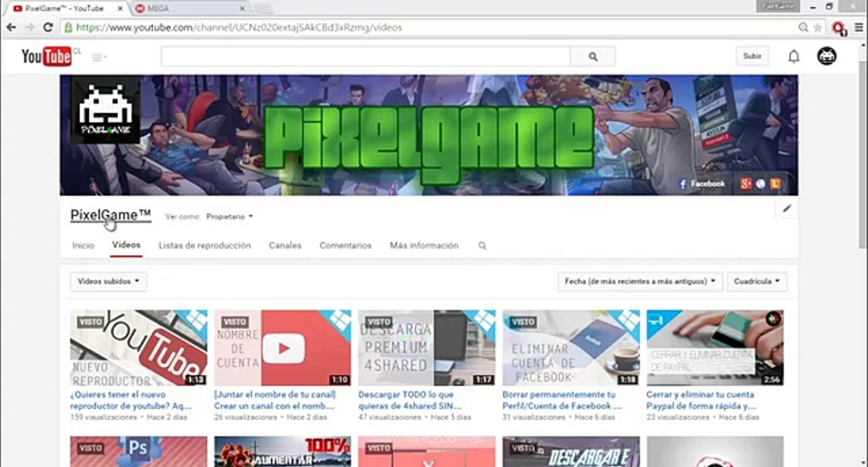Expand the Fecha sort order dropdown
This screenshot has width=868, height=467.
pyautogui.click(x=640, y=281)
